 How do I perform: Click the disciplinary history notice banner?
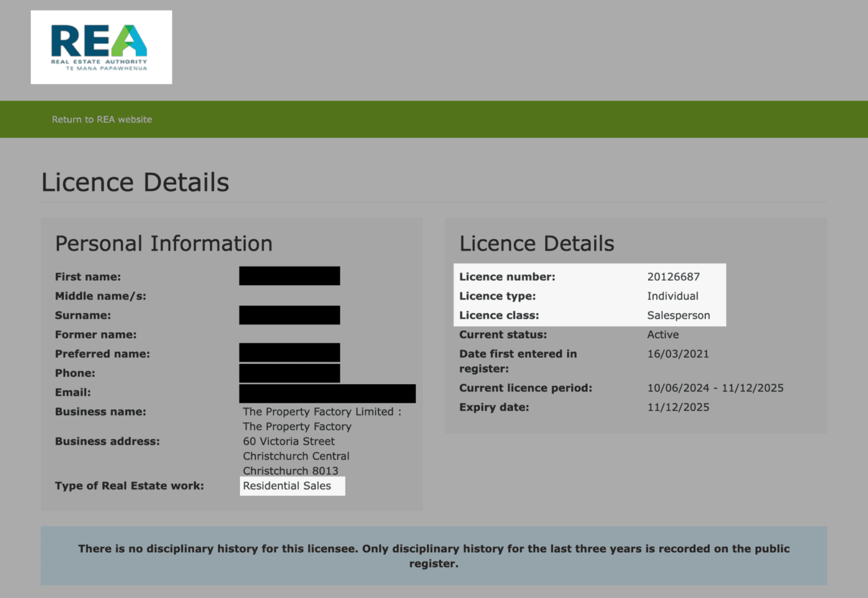pos(434,555)
